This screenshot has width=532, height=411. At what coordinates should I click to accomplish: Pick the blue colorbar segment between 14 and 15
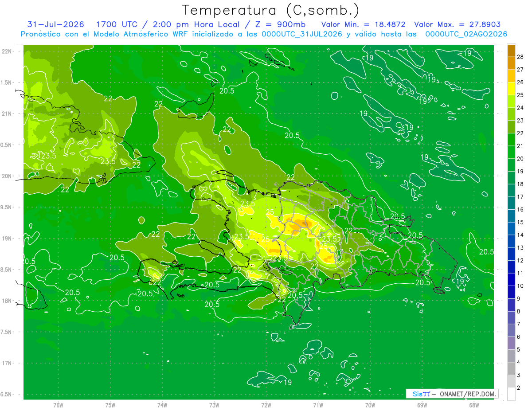(x=511, y=228)
